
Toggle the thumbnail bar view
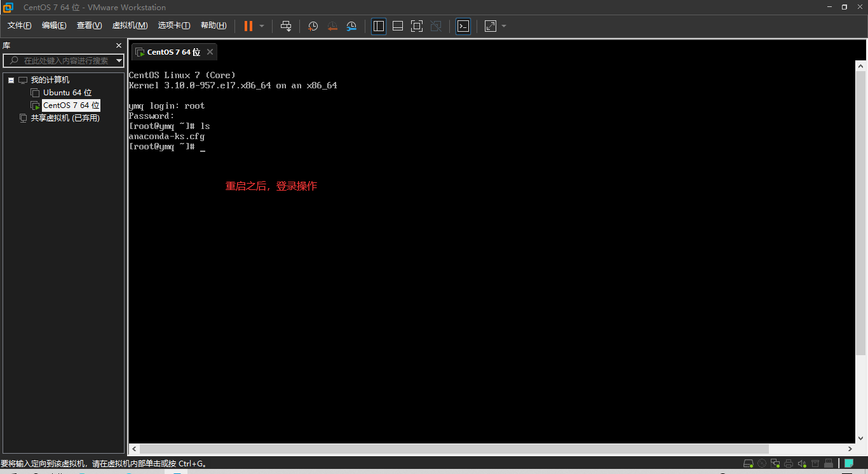[398, 26]
